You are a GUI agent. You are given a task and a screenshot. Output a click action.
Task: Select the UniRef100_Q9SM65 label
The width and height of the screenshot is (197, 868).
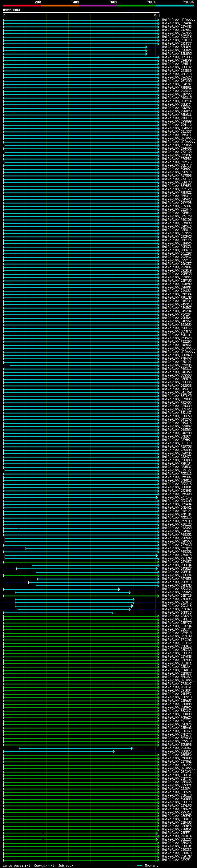coord(177,145)
